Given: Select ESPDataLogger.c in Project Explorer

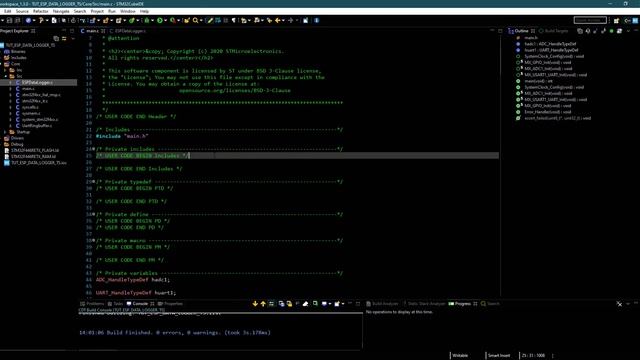Looking at the screenshot, I should pos(37,82).
